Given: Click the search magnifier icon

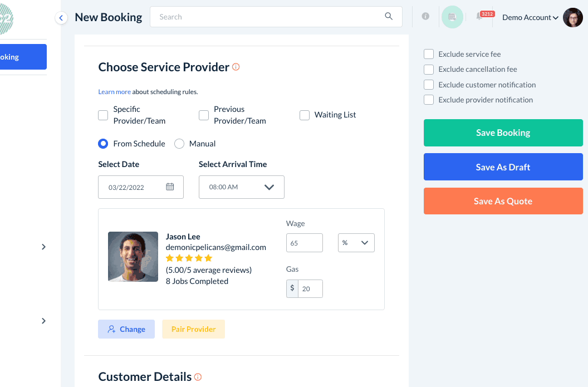Looking at the screenshot, I should (389, 17).
